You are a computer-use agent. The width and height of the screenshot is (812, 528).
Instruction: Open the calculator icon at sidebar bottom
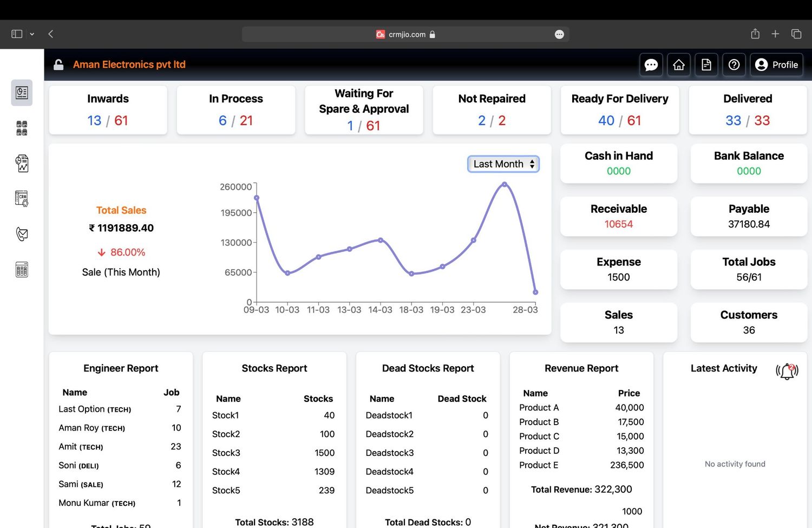21,269
